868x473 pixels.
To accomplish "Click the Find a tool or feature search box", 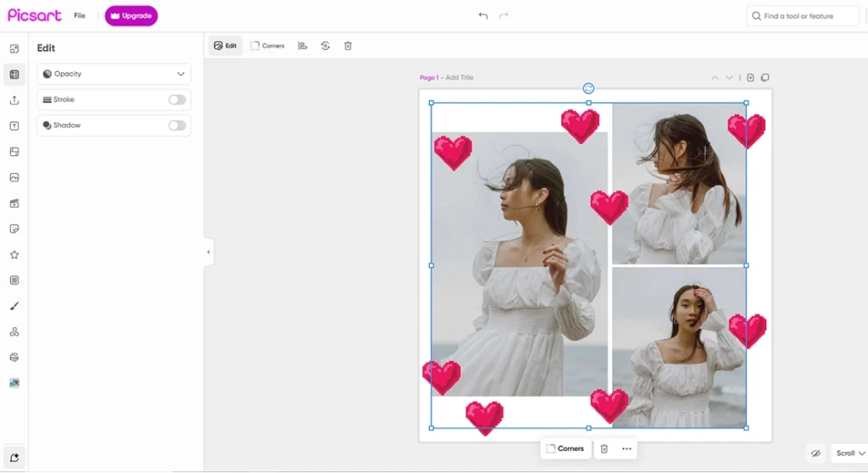I will (x=802, y=16).
